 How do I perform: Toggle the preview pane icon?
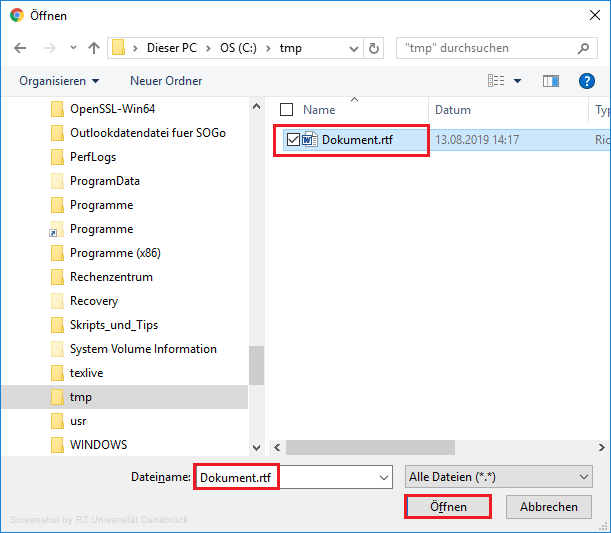click(550, 81)
